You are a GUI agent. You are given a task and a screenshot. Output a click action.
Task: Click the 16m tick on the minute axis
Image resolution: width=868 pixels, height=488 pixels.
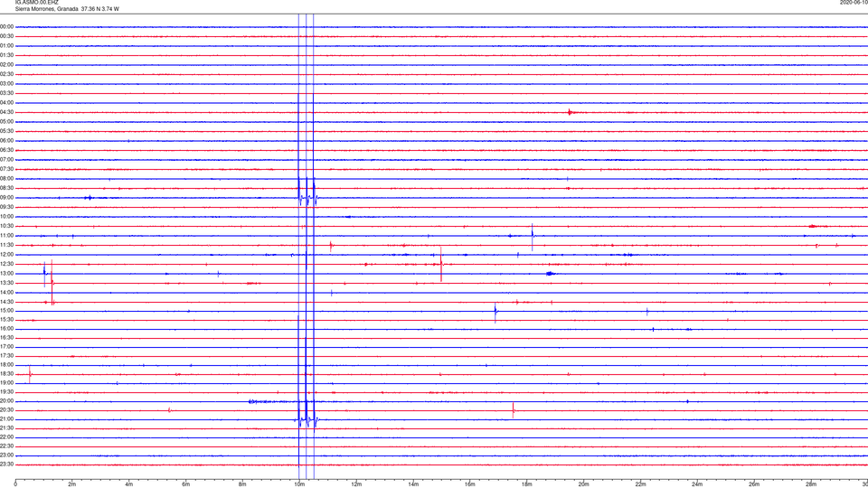[470, 484]
